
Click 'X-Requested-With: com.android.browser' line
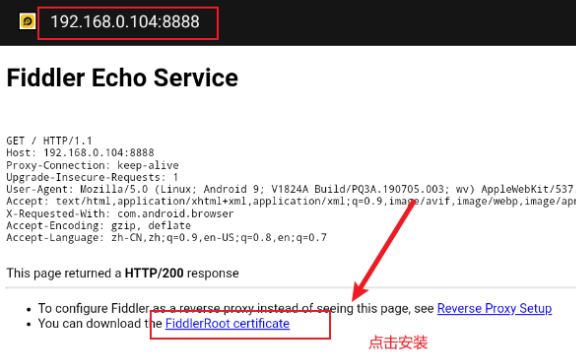pyautogui.click(x=120, y=213)
